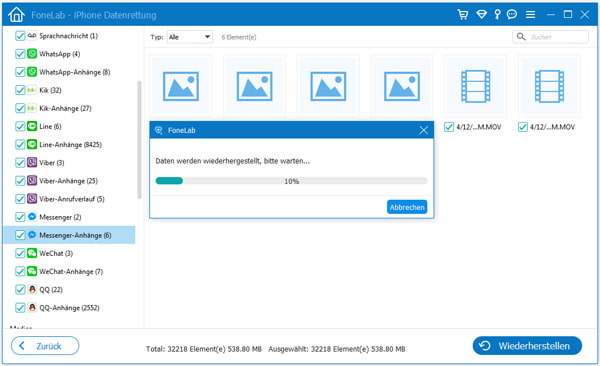Screen dimensions: 600x366
Task: Click the Viber-Anhänge app icon
Action: tap(32, 180)
